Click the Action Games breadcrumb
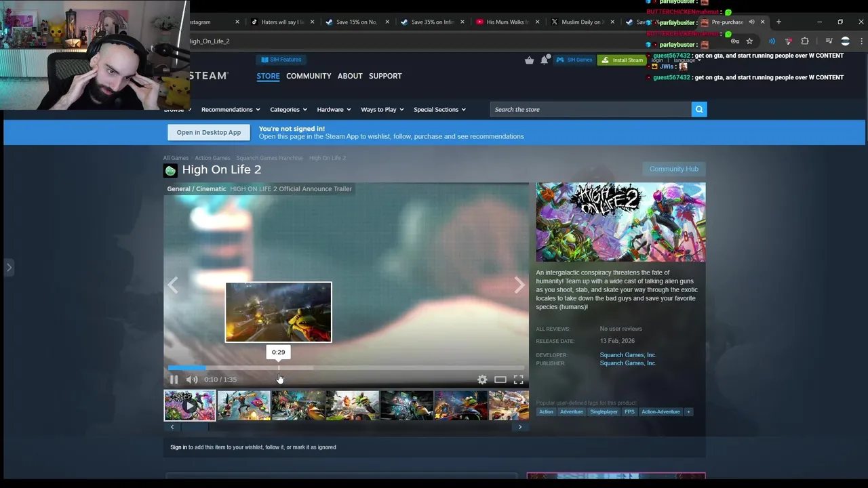The height and width of the screenshot is (488, 868). pos(212,158)
